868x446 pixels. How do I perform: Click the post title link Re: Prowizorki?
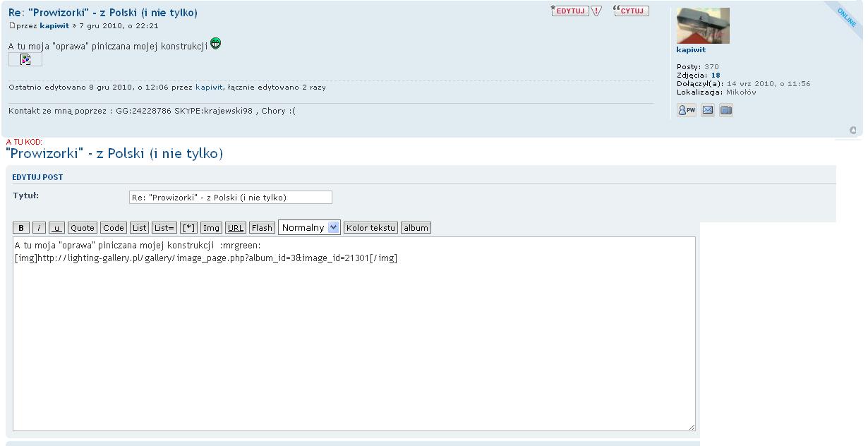(103, 12)
